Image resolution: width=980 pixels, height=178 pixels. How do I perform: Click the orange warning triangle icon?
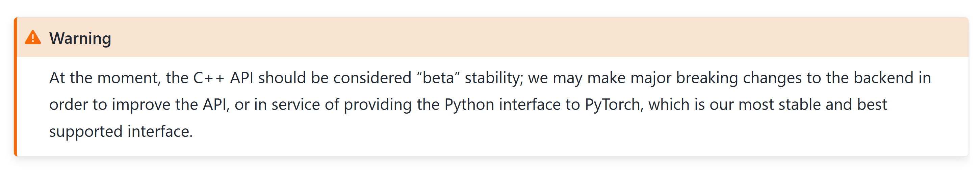(x=33, y=37)
